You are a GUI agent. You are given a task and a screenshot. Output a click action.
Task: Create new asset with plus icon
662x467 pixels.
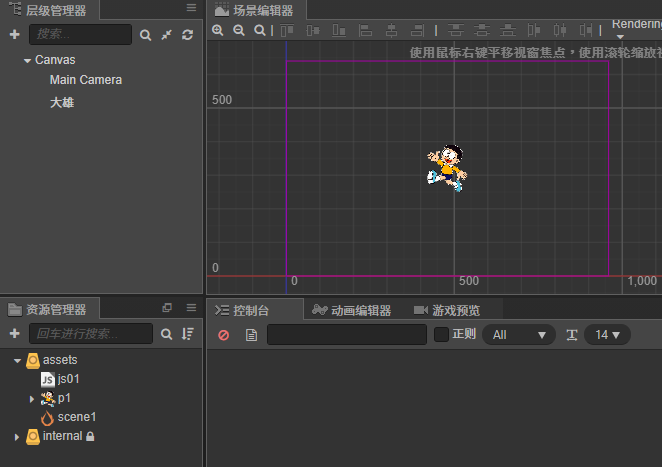[x=15, y=334]
